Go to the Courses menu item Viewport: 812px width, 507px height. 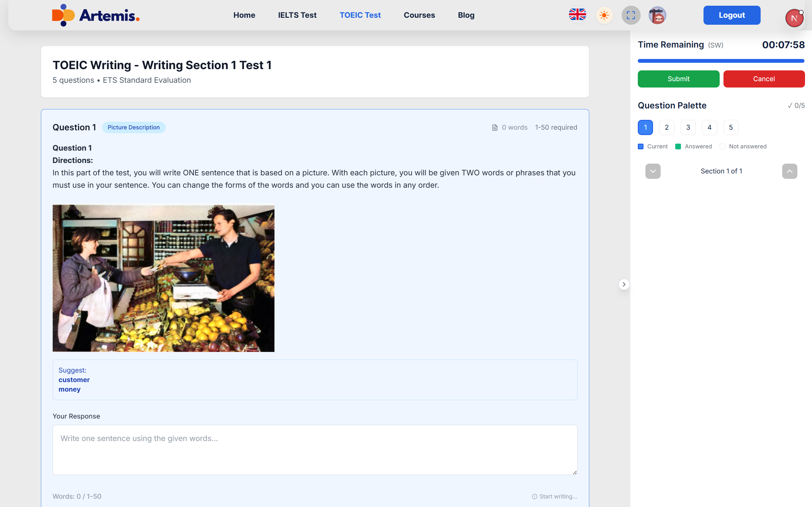coord(419,15)
